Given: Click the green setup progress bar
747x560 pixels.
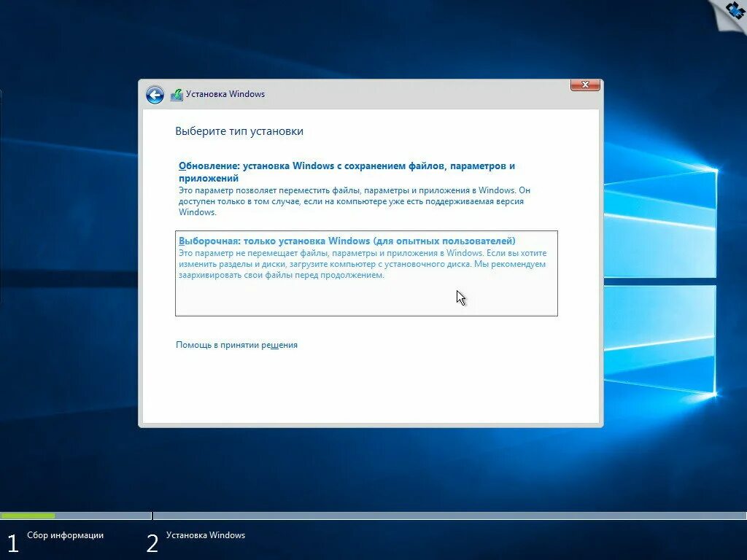Looking at the screenshot, I should click(28, 516).
